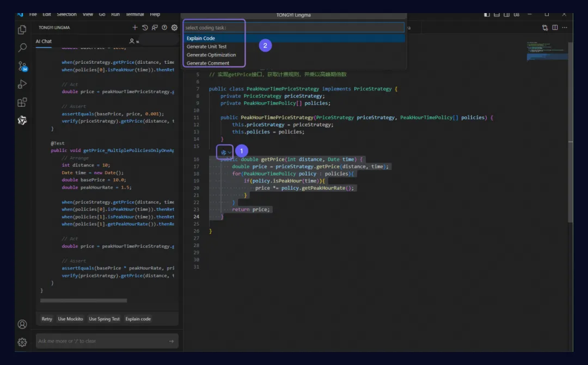Open the Edit menu
Image resolution: width=588 pixels, height=365 pixels.
point(46,14)
